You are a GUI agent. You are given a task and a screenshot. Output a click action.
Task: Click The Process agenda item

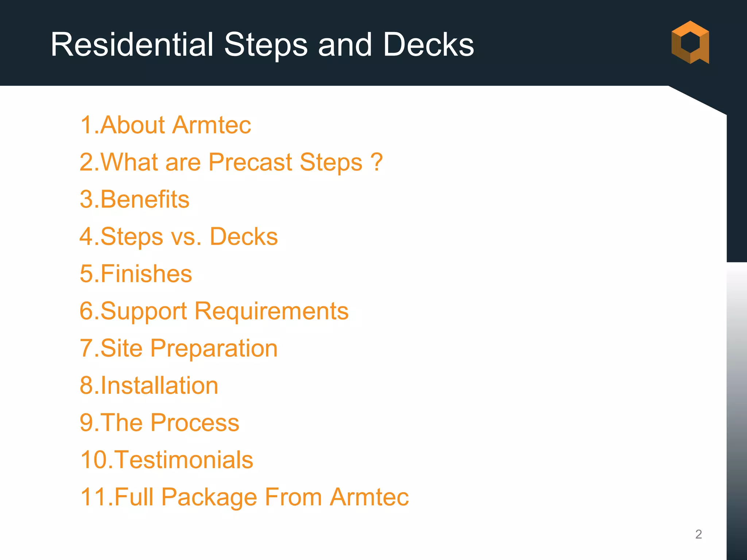click(x=159, y=423)
